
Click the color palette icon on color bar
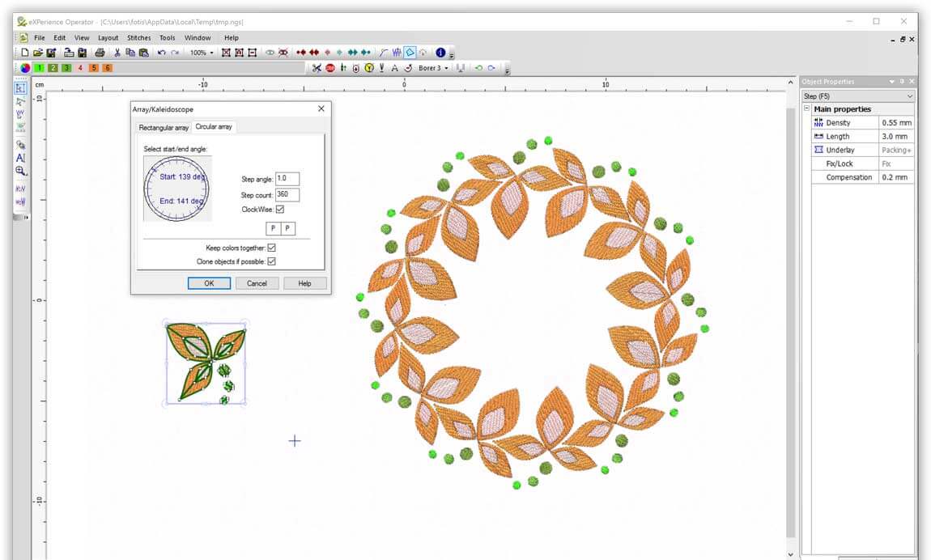point(24,68)
